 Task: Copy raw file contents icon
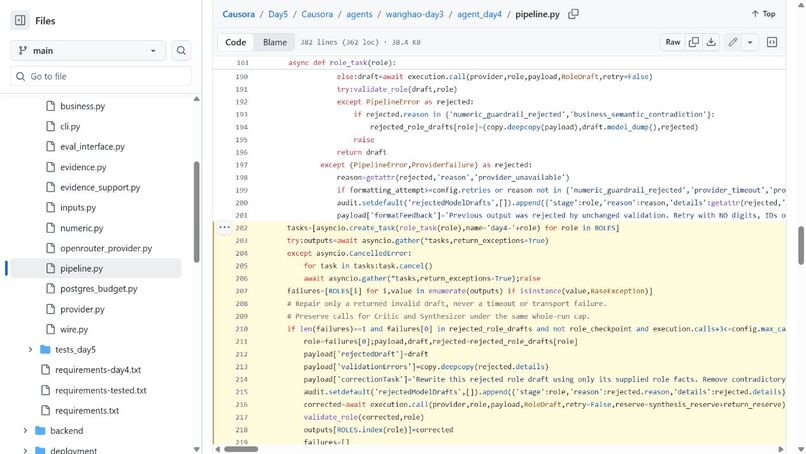click(693, 42)
